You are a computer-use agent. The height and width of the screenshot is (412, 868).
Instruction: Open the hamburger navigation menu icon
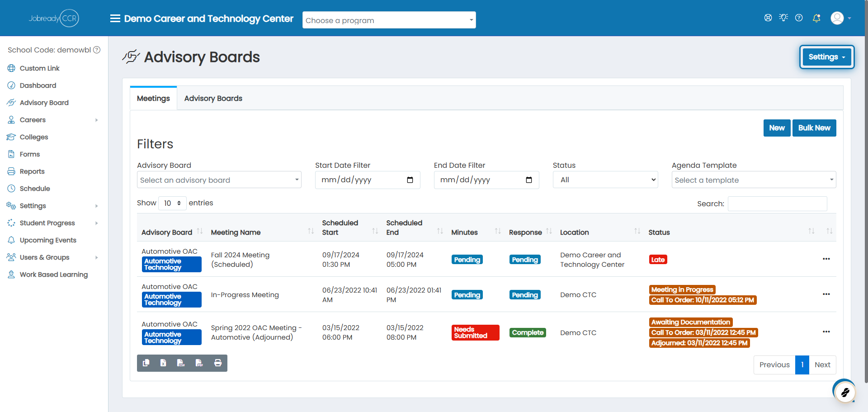[x=115, y=19]
